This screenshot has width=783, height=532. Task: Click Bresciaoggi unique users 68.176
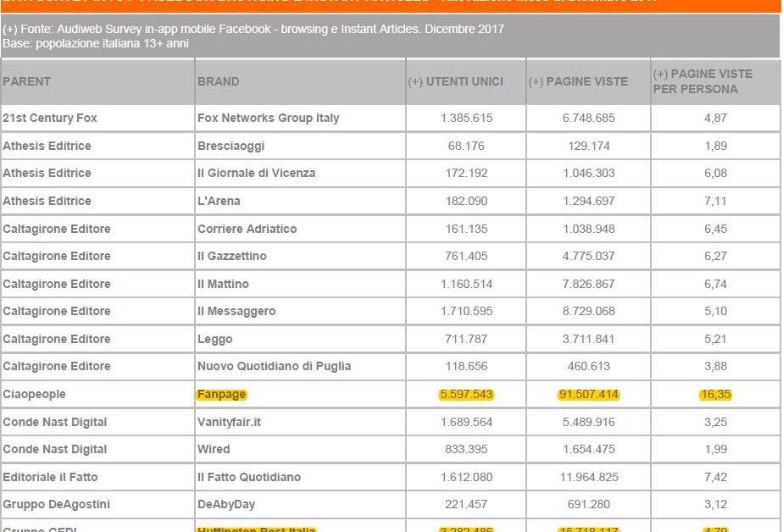(466, 146)
